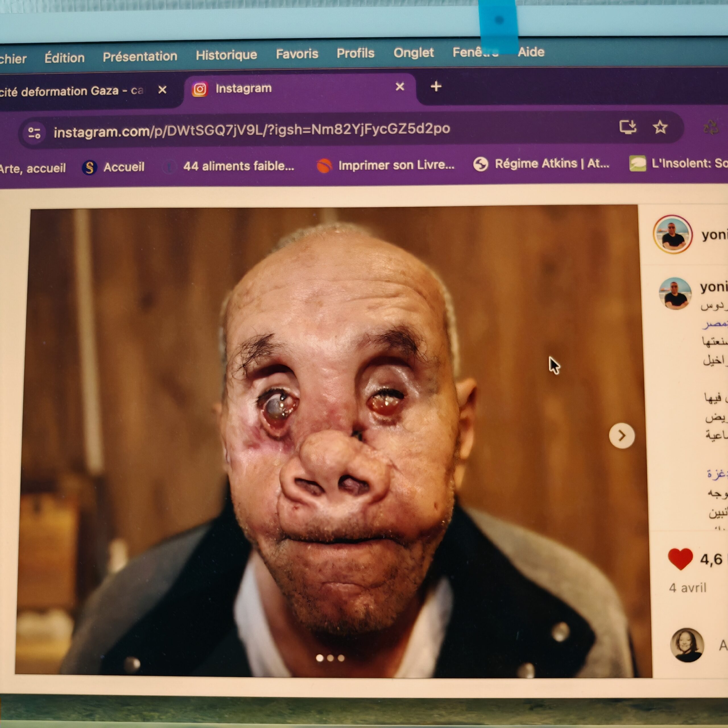The image size is (728, 728).
Task: Open the new tab with plus icon
Action: [x=436, y=86]
